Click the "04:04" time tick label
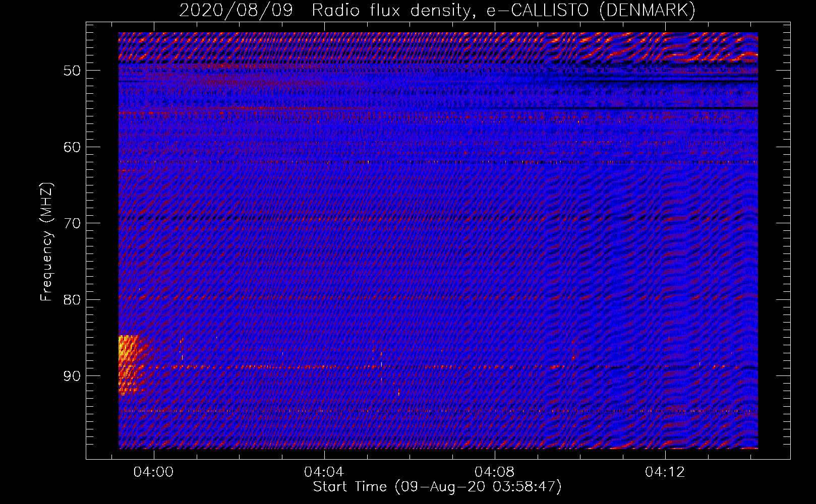 click(x=324, y=472)
